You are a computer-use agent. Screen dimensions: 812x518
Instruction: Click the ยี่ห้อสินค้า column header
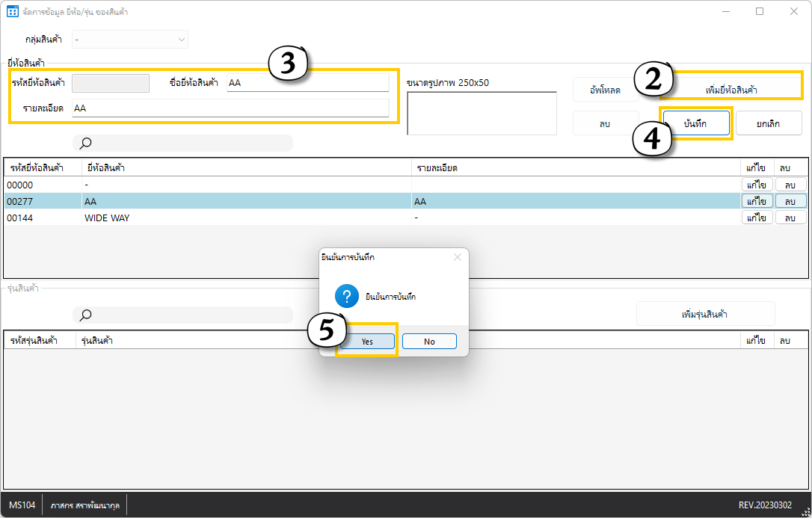pos(105,167)
